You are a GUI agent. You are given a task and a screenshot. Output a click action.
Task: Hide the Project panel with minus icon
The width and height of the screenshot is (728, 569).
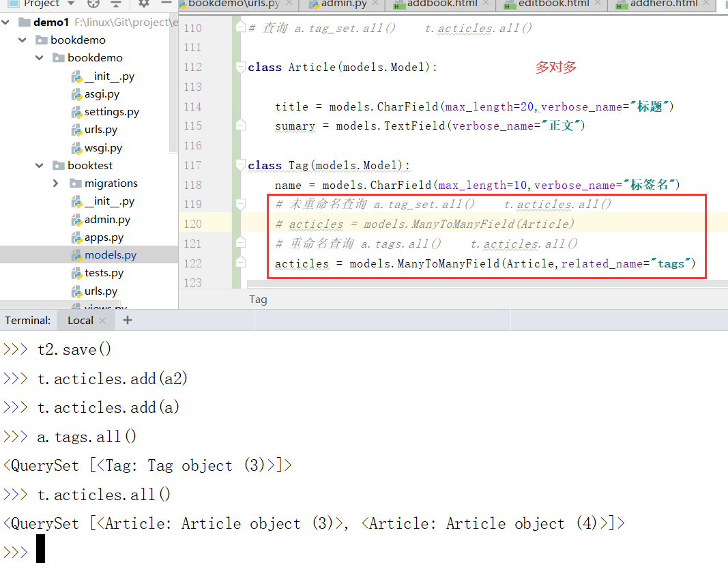pyautogui.click(x=166, y=3)
